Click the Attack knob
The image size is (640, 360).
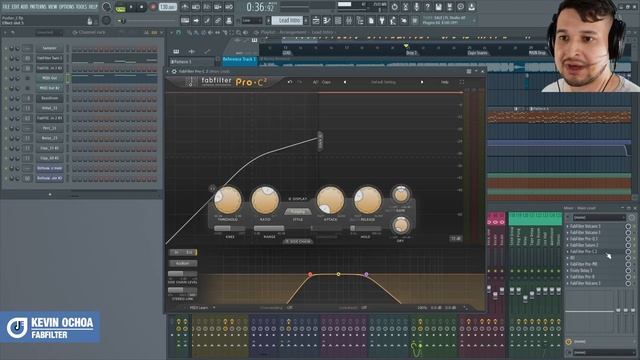click(330, 200)
